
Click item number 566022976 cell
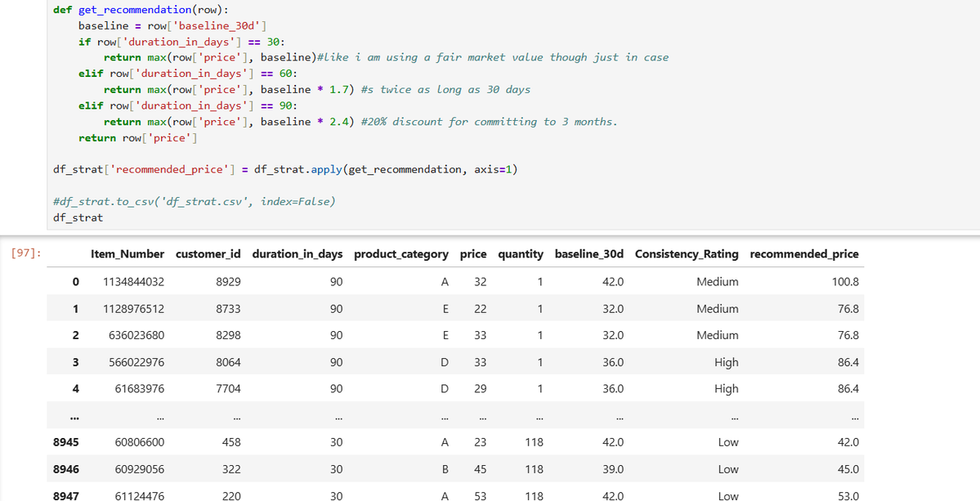point(136,362)
